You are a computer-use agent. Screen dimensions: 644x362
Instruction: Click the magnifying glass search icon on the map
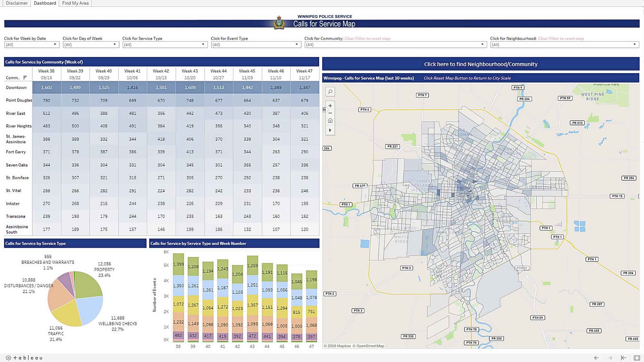click(330, 92)
